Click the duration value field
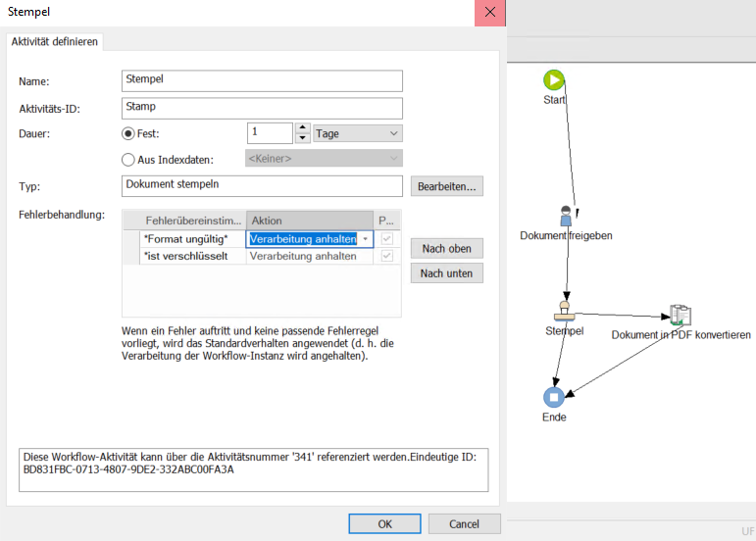This screenshot has height=541, width=756. [270, 133]
